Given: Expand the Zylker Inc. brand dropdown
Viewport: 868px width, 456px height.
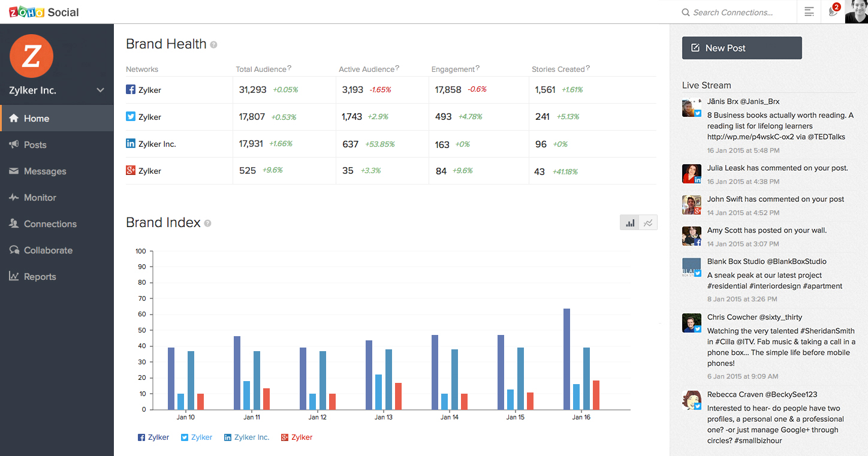Looking at the screenshot, I should click(100, 90).
